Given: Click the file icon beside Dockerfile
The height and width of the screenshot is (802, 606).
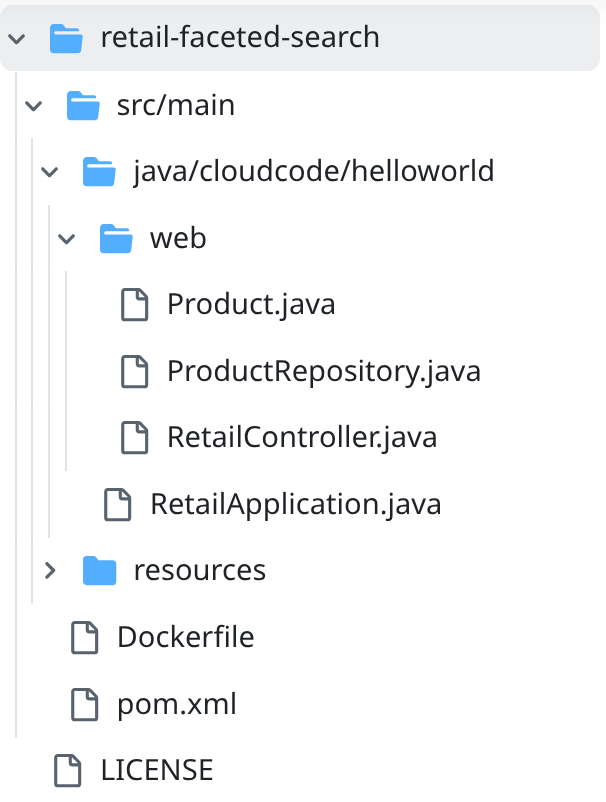Looking at the screenshot, I should 84,637.
